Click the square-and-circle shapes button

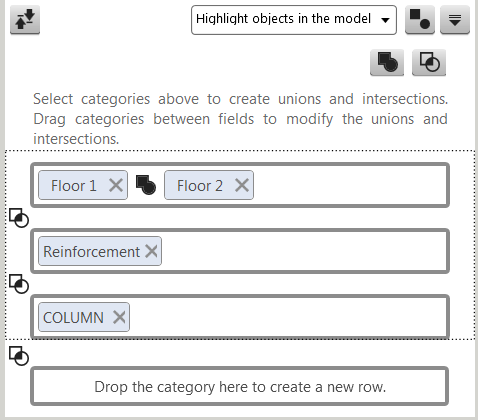coord(420,20)
